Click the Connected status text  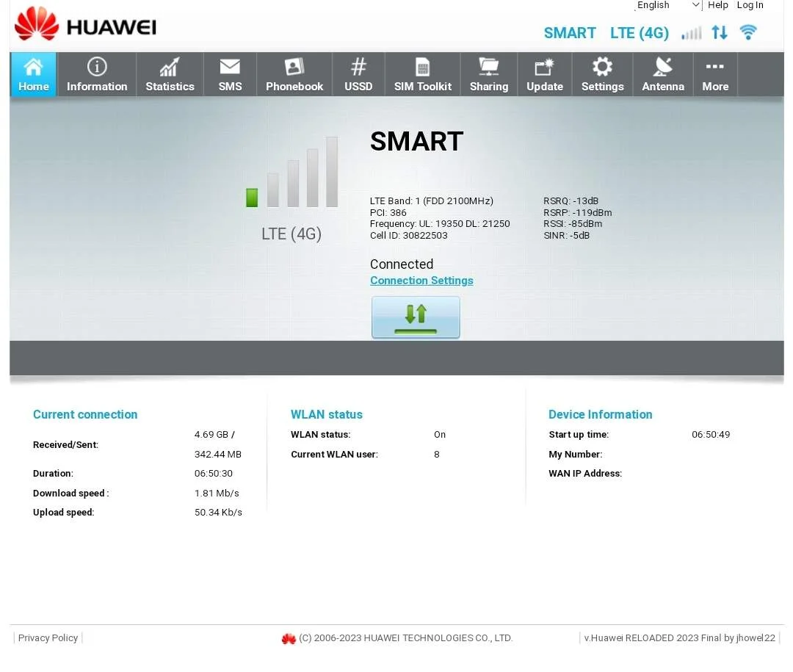coord(402,264)
